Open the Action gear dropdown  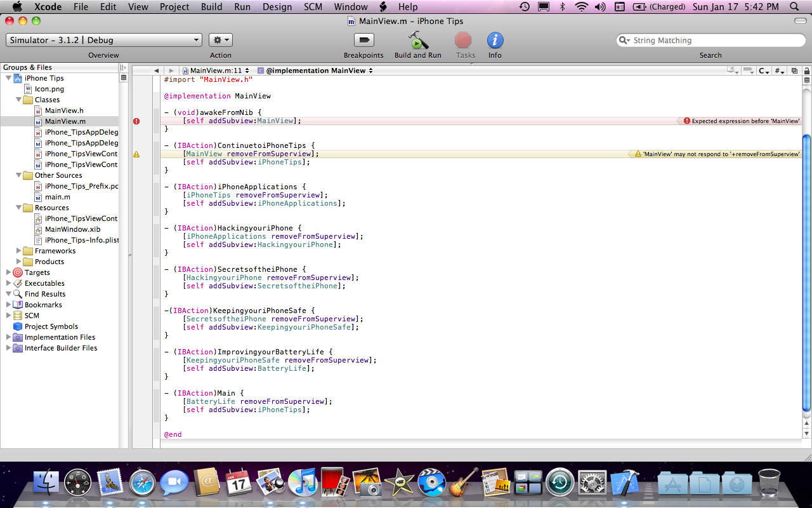coord(221,40)
